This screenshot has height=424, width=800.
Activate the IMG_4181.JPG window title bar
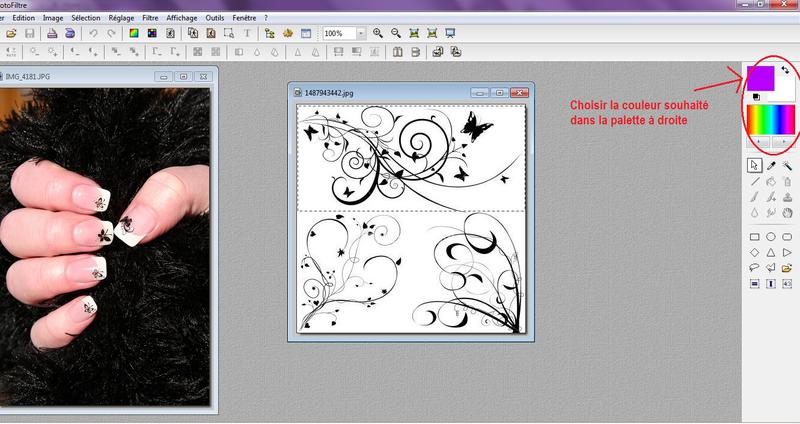point(80,76)
